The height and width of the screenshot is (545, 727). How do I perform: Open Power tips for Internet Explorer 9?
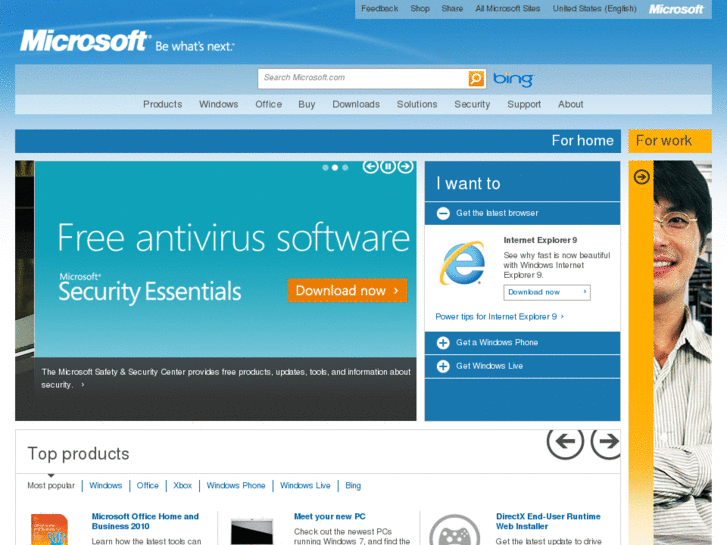tap(499, 317)
